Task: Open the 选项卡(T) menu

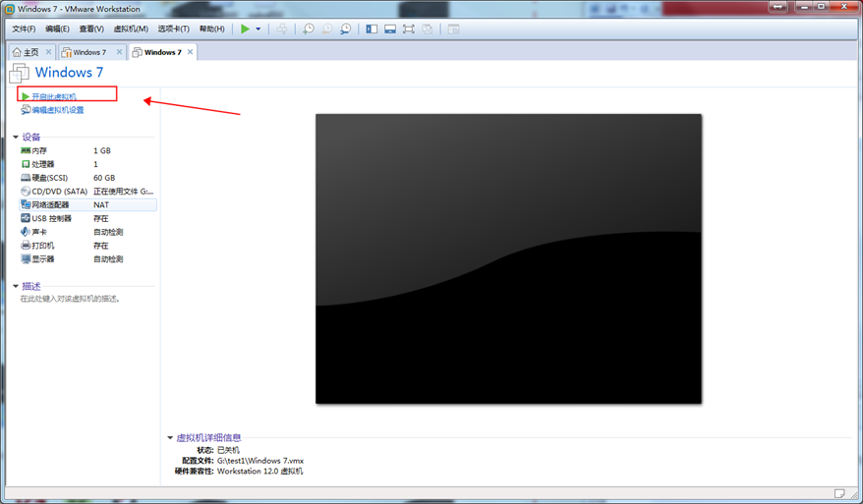Action: pos(173,28)
